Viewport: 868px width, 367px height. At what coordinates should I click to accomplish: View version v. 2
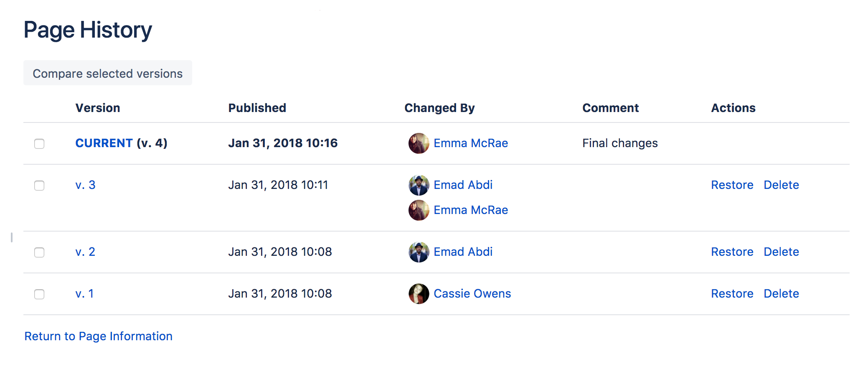coord(85,252)
